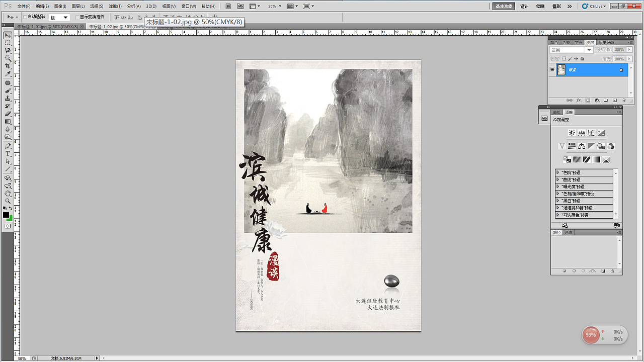This screenshot has width=644, height=362.
Task: Click the opacity 100% field
Action: pos(619,50)
